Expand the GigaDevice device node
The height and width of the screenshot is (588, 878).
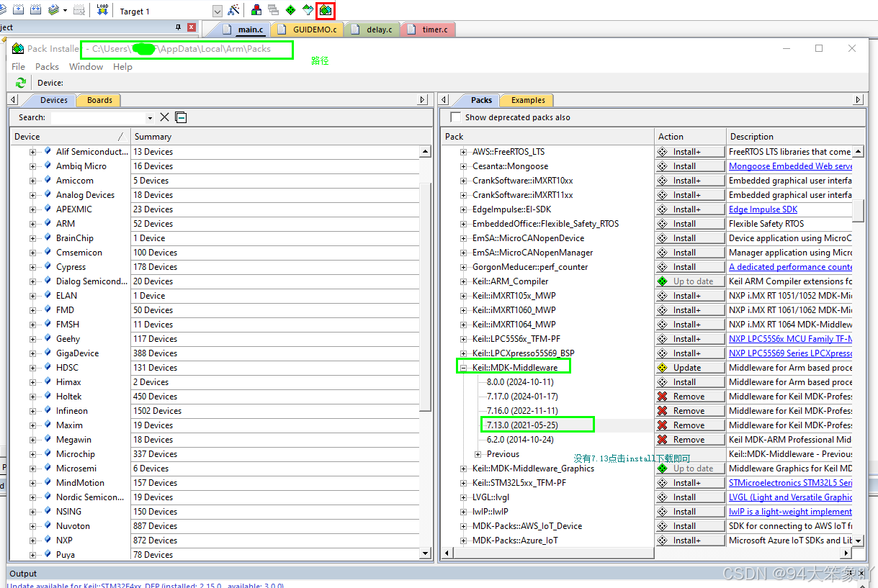click(x=32, y=353)
